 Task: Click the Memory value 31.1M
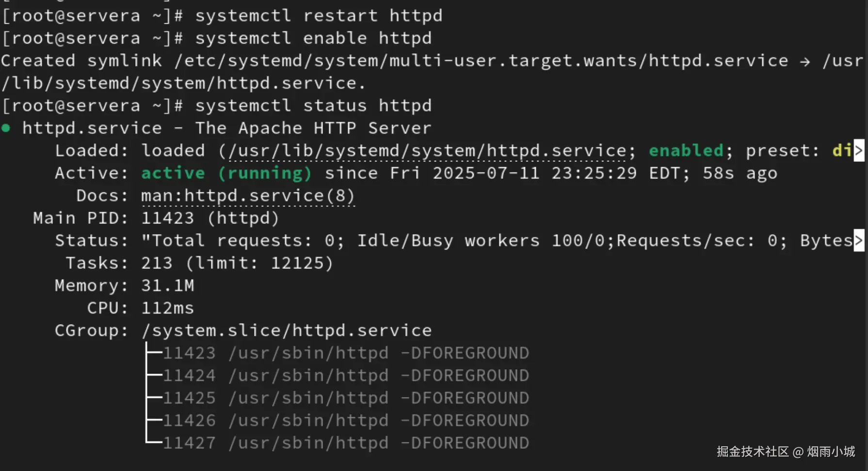pos(168,285)
